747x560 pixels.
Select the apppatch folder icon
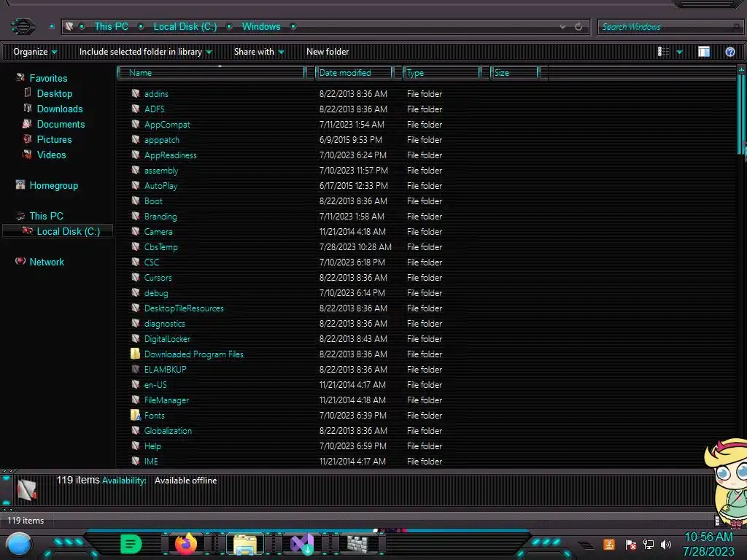tap(135, 139)
